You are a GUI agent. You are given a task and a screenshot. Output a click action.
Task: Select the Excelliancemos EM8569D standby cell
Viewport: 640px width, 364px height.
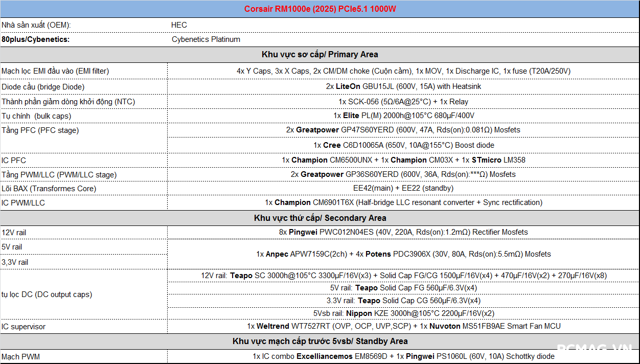(x=403, y=356)
